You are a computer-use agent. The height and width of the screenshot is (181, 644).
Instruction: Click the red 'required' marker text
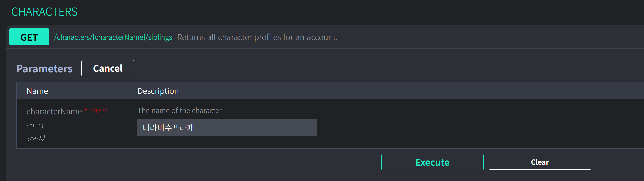point(99,110)
